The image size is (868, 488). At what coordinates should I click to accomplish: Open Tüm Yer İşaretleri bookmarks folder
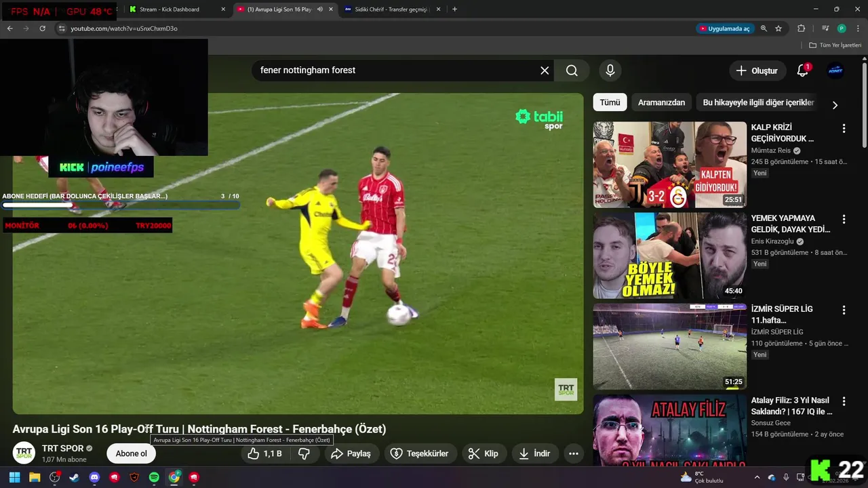point(835,45)
